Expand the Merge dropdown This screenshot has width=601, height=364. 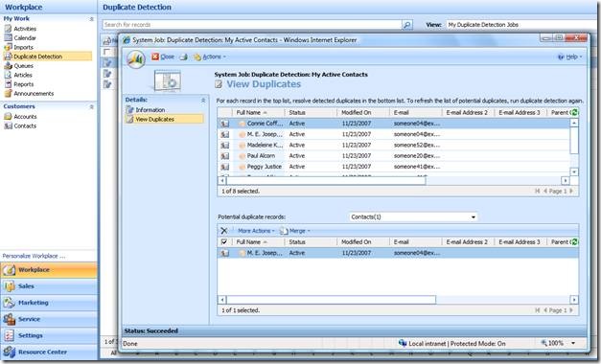pos(295,231)
